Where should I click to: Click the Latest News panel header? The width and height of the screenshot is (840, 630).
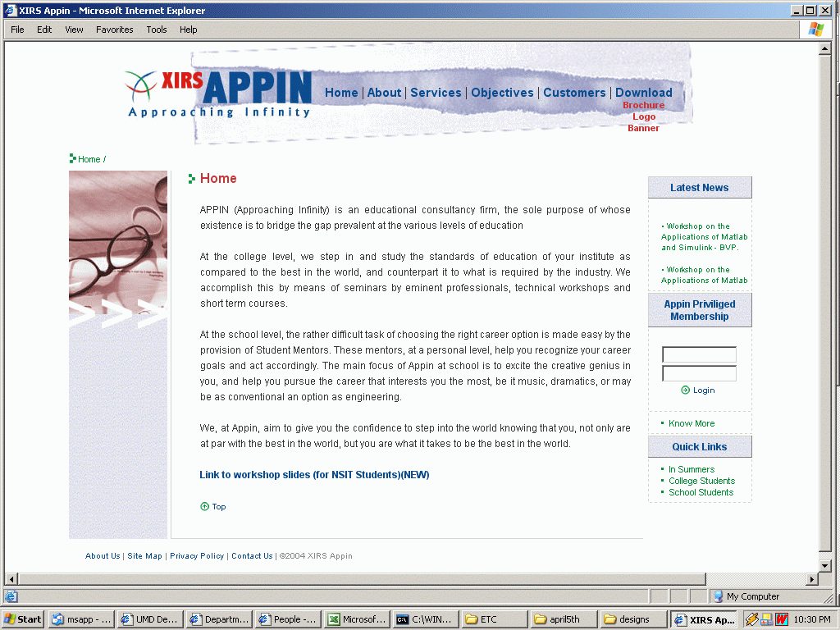(700, 188)
